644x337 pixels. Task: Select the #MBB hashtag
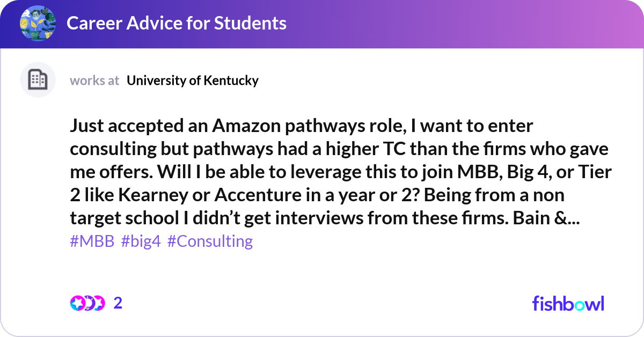click(x=92, y=241)
